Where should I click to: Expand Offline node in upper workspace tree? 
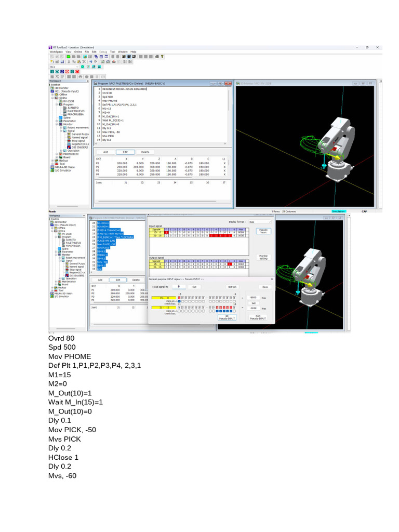coord(52,95)
